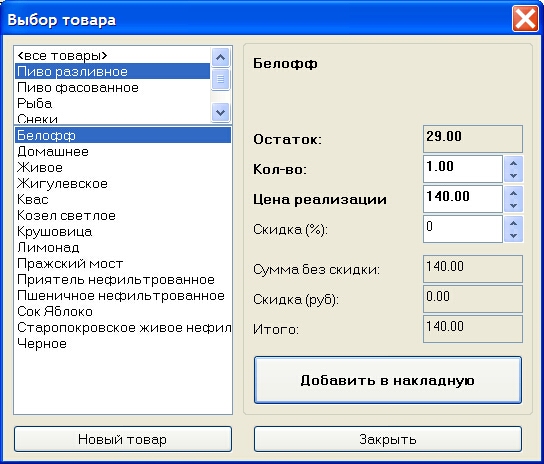Focus the Кол-во quantity input field
This screenshot has width=544, height=464.
pos(462,169)
